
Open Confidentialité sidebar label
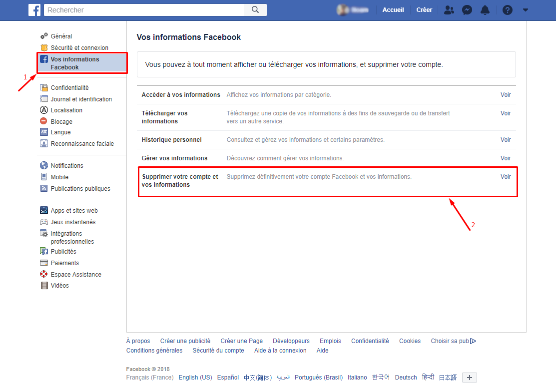pos(69,87)
